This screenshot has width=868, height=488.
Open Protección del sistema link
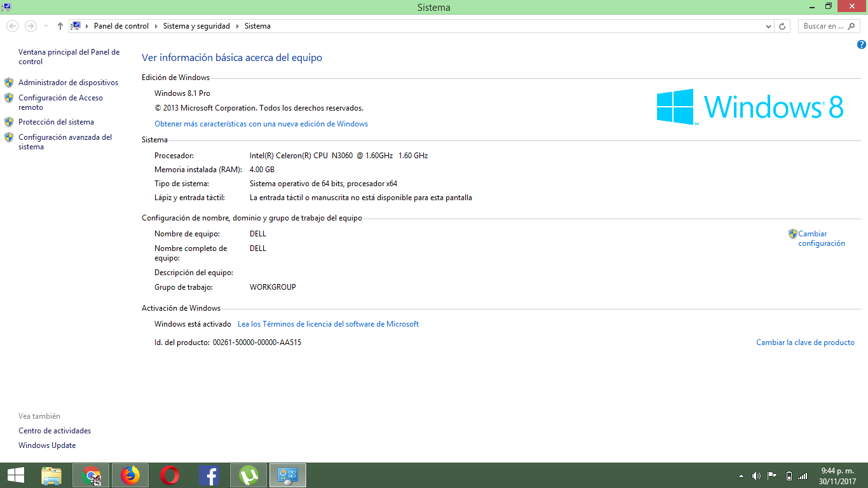tap(56, 122)
